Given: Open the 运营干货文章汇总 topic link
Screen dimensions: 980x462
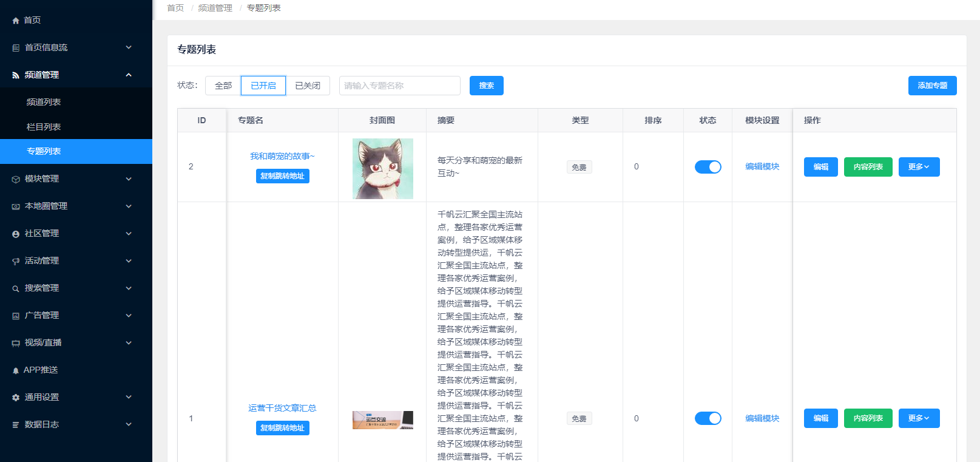Looking at the screenshot, I should (282, 408).
